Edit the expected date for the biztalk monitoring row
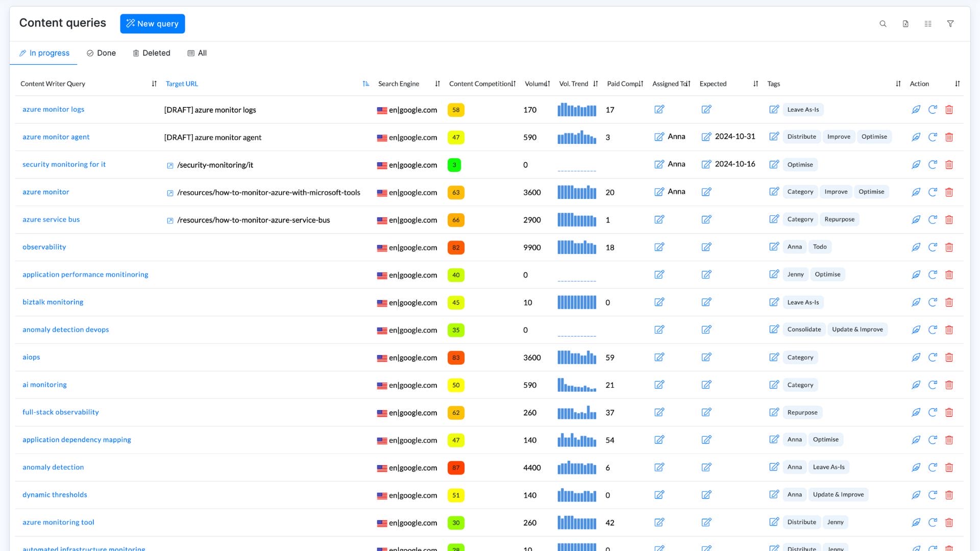Image resolution: width=980 pixels, height=551 pixels. point(706,303)
